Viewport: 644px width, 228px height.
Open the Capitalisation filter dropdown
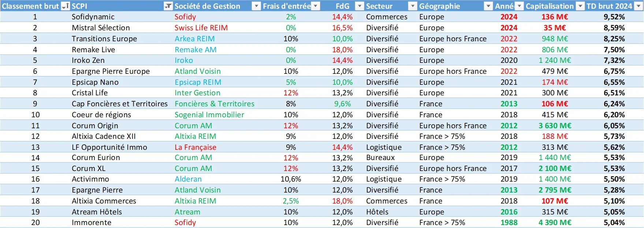point(580,6)
